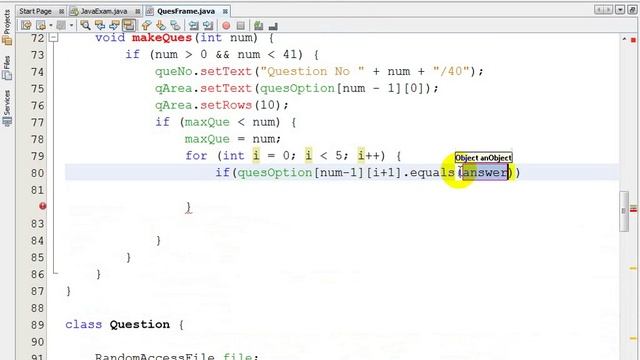Image resolution: width=640 pixels, height=360 pixels.
Task: Click the 'Object anObject' parameter tooltip
Action: (483, 158)
